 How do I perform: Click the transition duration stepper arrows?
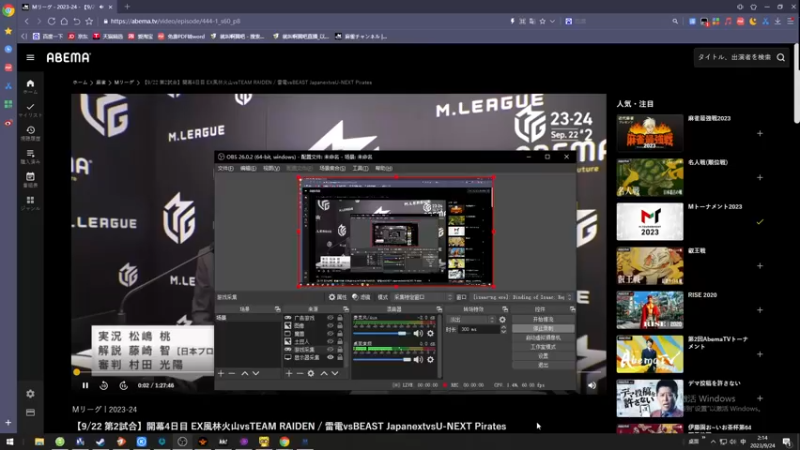point(503,330)
